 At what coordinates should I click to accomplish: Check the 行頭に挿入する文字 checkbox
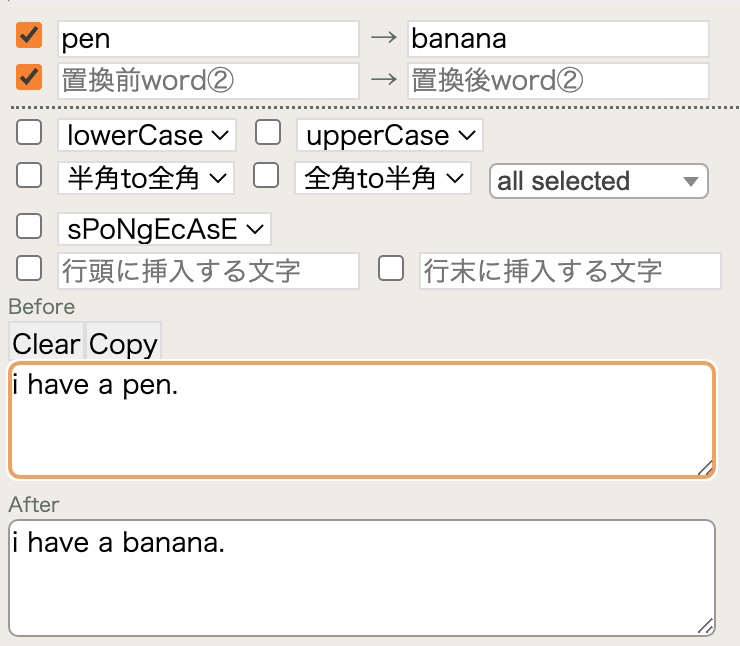pos(29,268)
